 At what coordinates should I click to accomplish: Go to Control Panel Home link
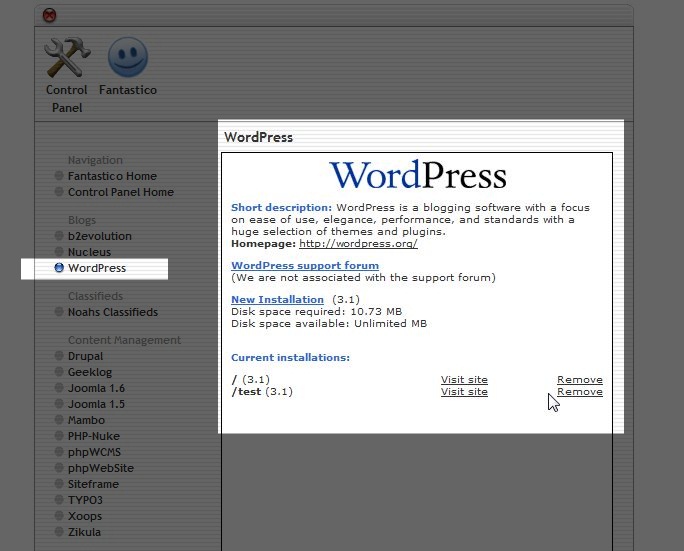(120, 192)
